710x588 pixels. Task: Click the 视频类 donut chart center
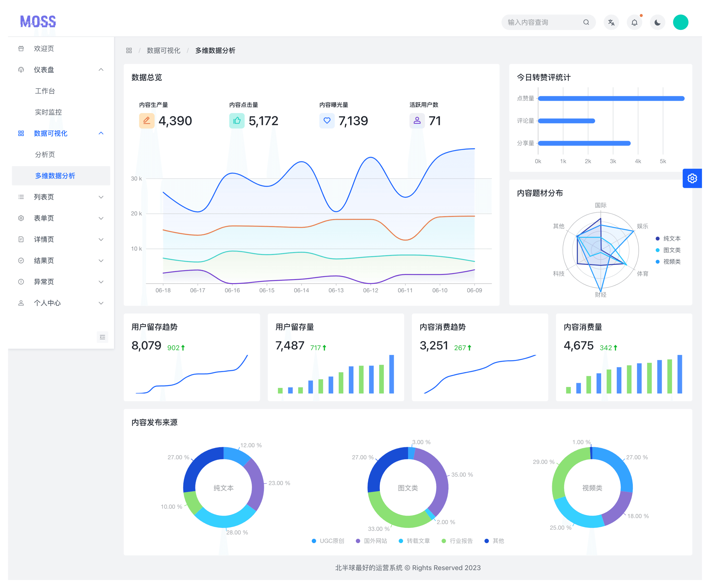pos(592,488)
